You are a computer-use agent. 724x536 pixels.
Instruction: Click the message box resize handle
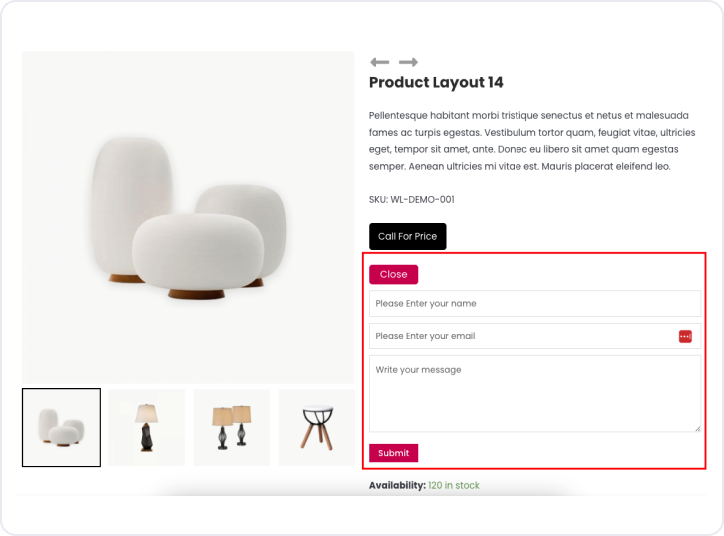point(697,427)
